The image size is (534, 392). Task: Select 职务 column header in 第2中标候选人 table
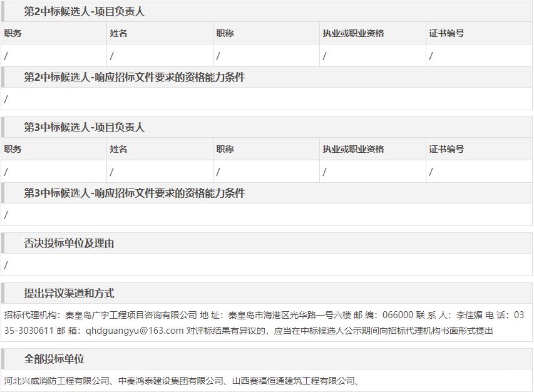click(13, 33)
